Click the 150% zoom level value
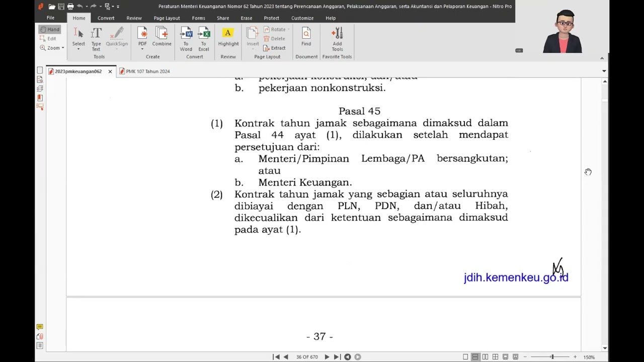 tap(589, 357)
